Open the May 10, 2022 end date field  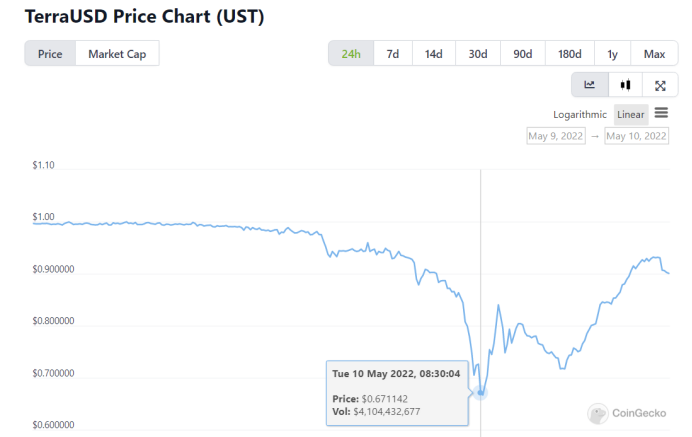point(636,136)
